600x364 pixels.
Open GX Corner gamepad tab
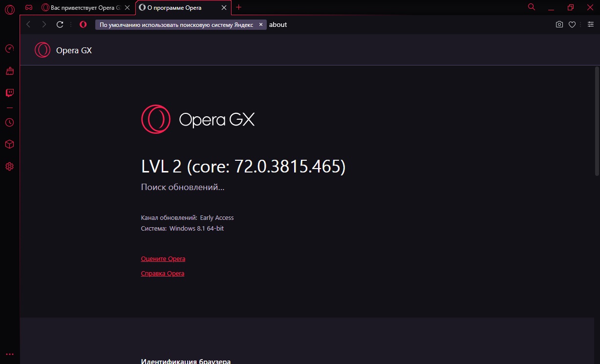pos(29,7)
